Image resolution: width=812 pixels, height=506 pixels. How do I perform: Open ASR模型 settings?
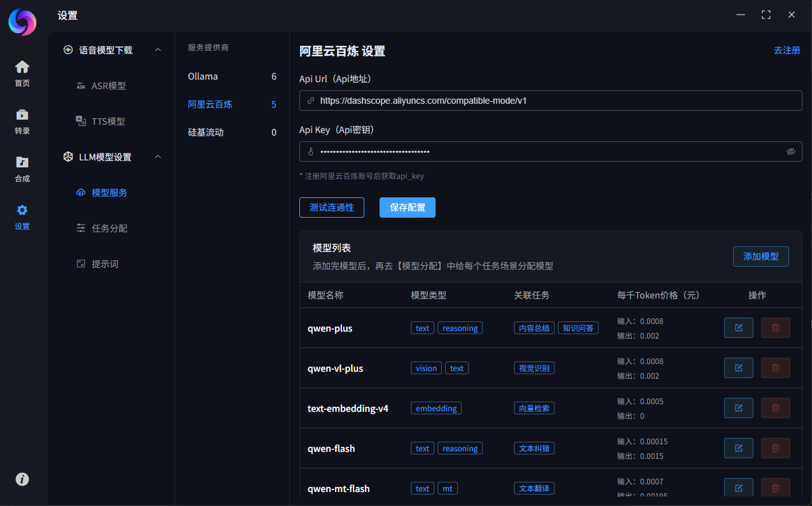tap(101, 86)
